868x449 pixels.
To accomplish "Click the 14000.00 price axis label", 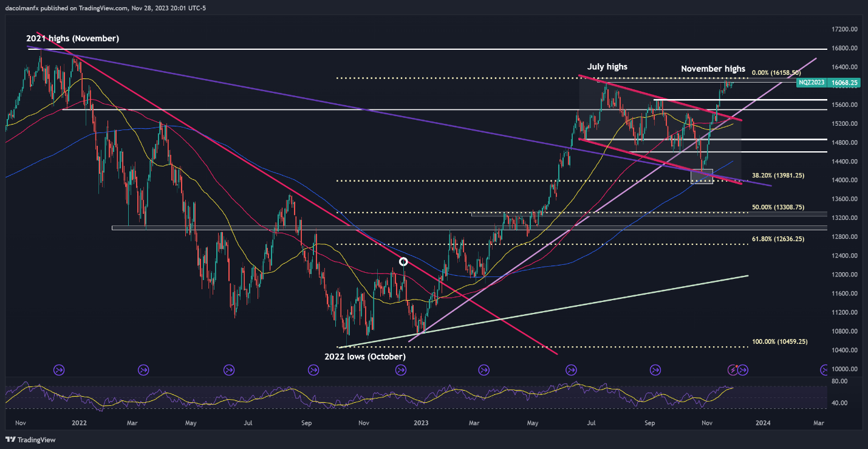I will click(845, 180).
